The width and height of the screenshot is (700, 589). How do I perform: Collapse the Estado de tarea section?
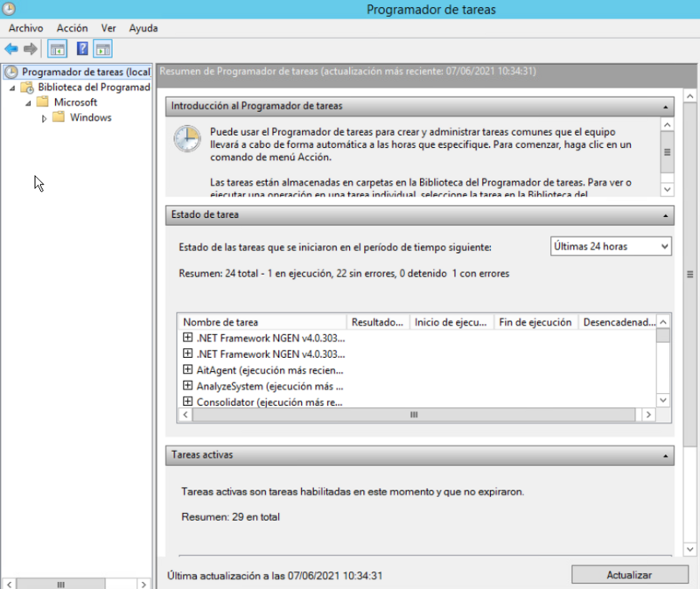[x=666, y=214]
